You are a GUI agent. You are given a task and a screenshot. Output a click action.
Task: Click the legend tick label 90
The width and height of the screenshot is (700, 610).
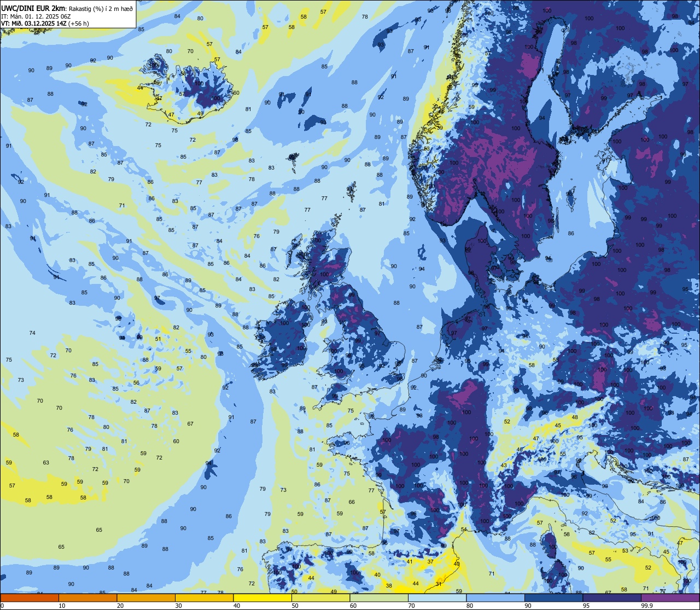point(528,606)
